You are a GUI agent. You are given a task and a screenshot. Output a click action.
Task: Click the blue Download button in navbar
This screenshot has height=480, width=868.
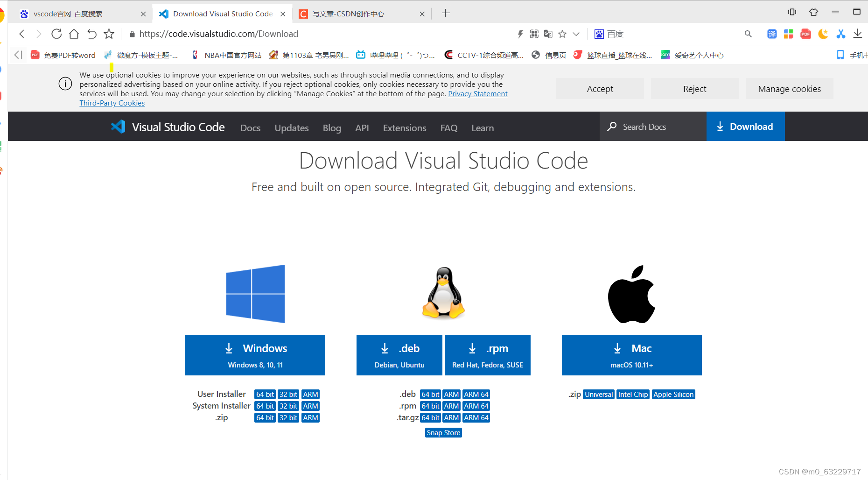point(746,127)
